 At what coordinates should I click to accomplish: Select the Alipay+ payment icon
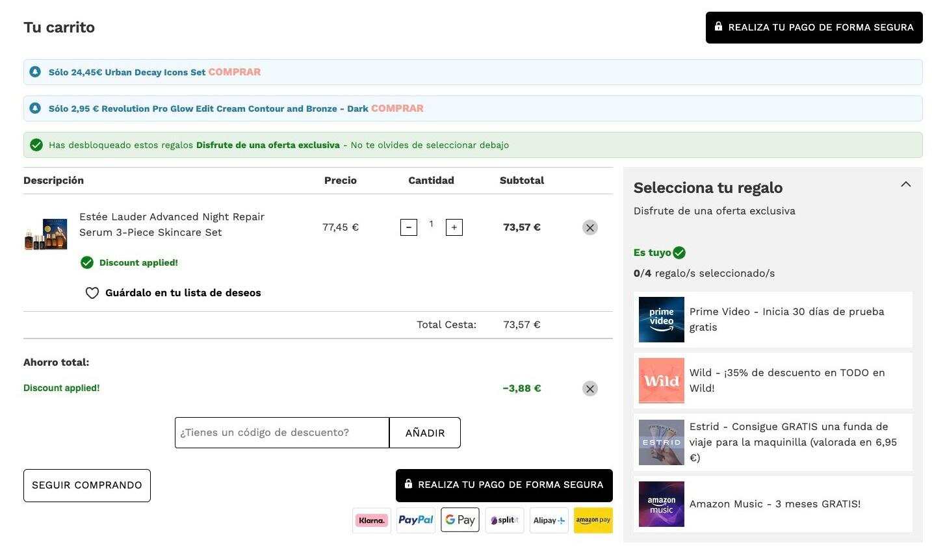click(x=549, y=520)
